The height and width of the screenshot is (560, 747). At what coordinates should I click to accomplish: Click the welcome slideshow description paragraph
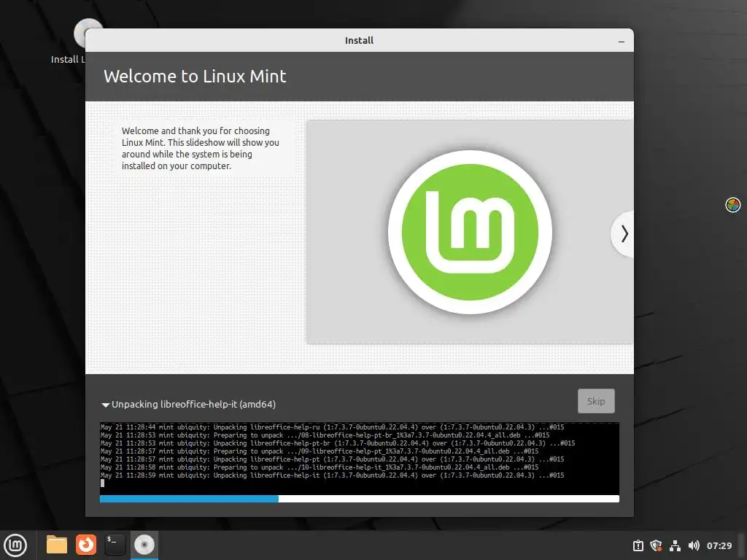pyautogui.click(x=200, y=148)
